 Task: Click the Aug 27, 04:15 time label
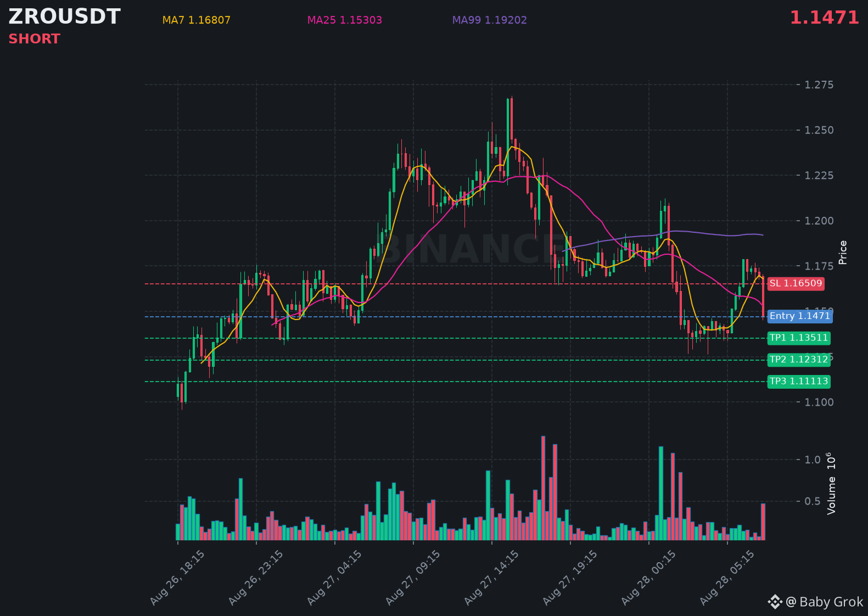pyautogui.click(x=334, y=578)
